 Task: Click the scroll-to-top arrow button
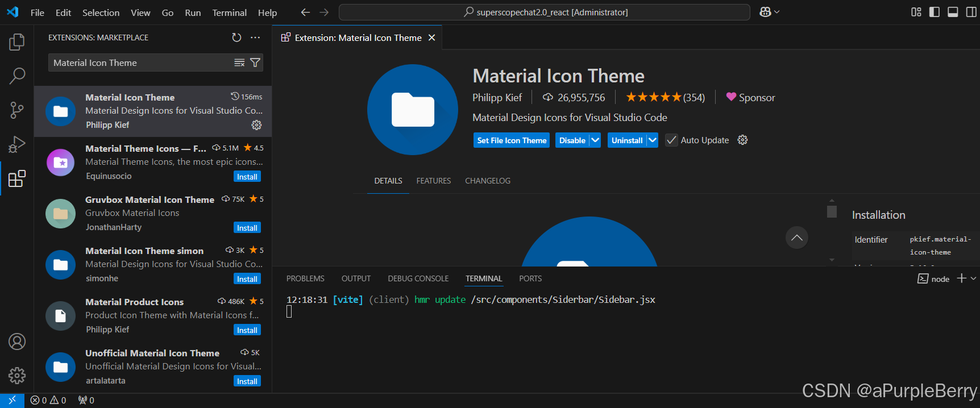(797, 238)
